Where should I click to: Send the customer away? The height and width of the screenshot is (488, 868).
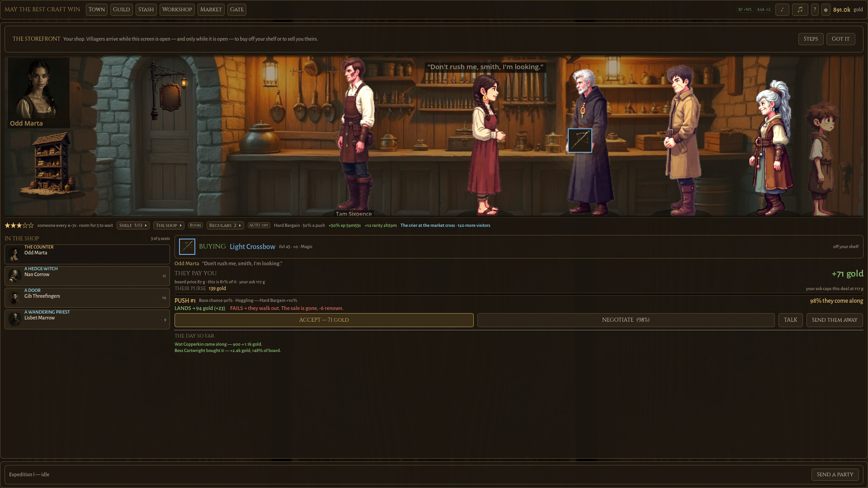(835, 320)
